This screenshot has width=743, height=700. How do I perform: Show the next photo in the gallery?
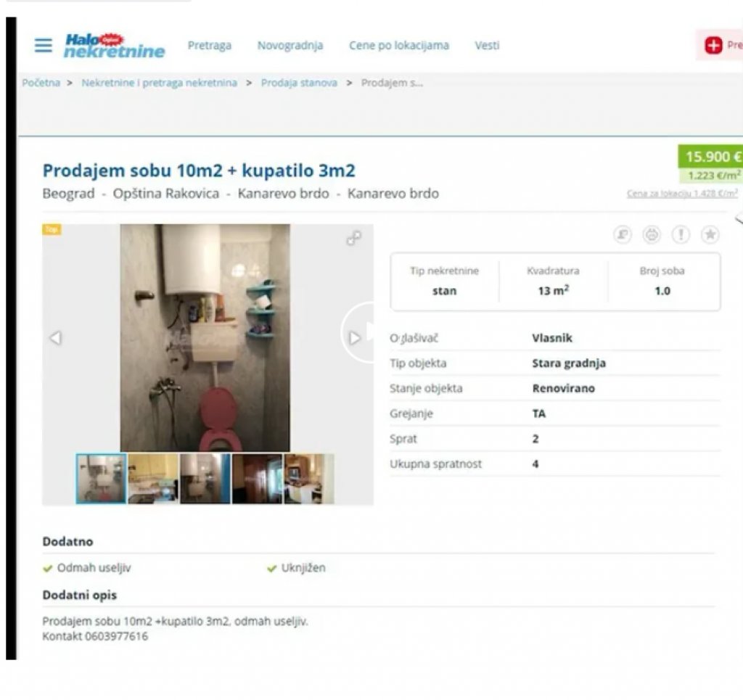(x=354, y=338)
